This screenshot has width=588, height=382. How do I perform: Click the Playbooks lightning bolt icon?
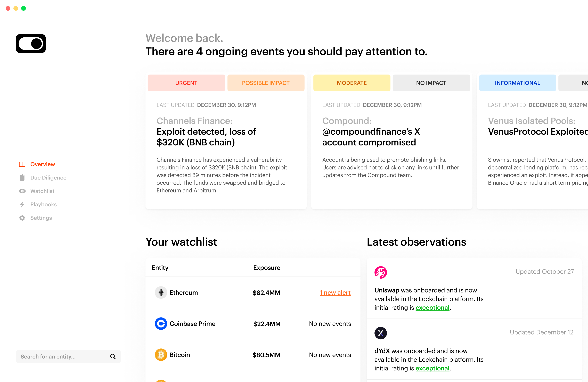[x=22, y=204]
